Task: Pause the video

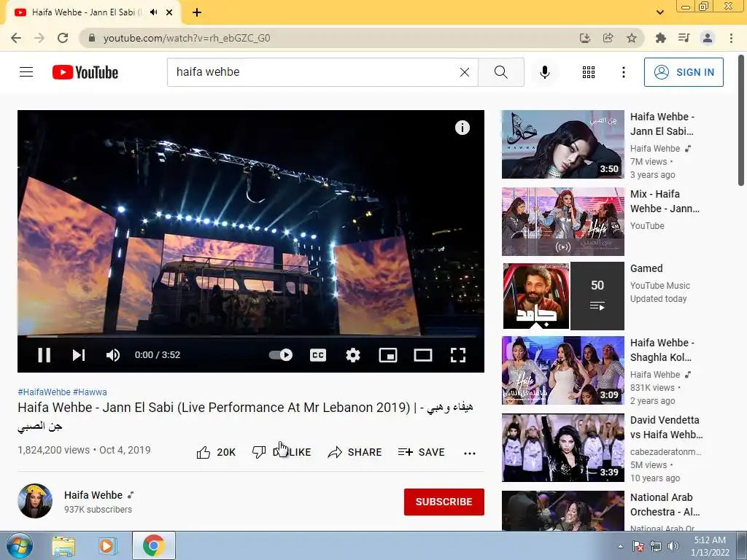Action: pyautogui.click(x=44, y=355)
